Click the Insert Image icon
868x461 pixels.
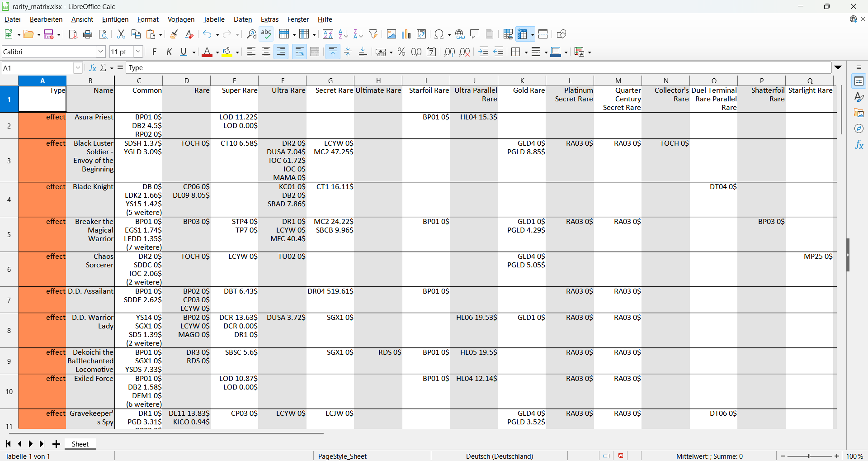click(392, 34)
